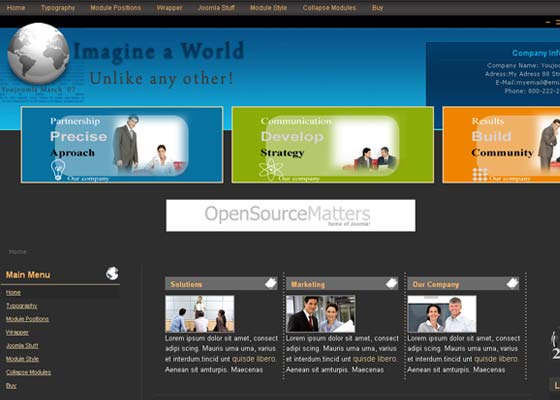Click the Main Menu heading

[x=28, y=275]
